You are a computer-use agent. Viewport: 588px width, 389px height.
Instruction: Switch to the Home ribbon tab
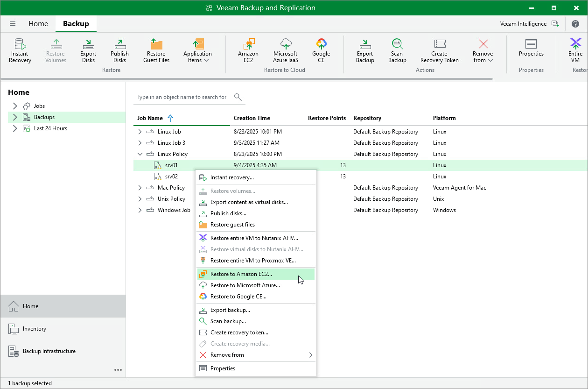click(x=38, y=23)
